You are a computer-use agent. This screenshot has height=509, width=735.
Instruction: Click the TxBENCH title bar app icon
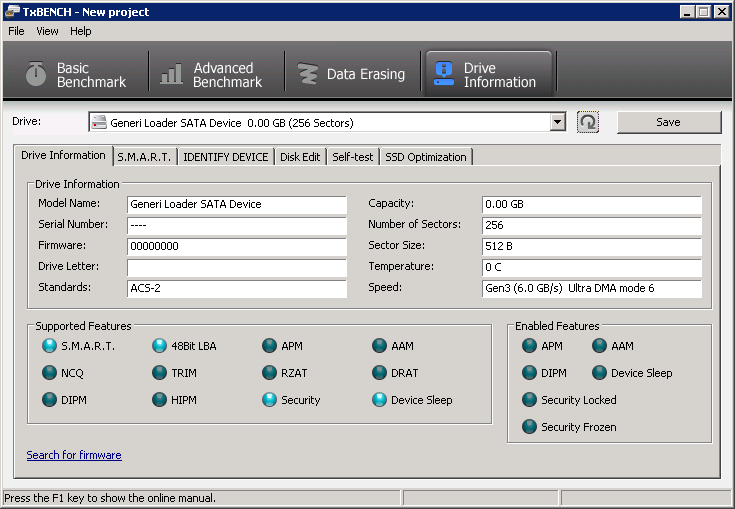[x=12, y=12]
